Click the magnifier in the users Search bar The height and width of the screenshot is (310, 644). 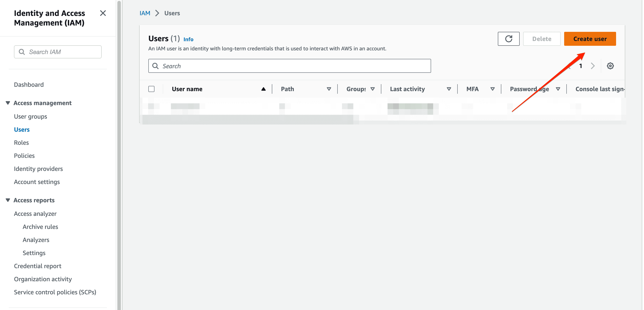[155, 66]
